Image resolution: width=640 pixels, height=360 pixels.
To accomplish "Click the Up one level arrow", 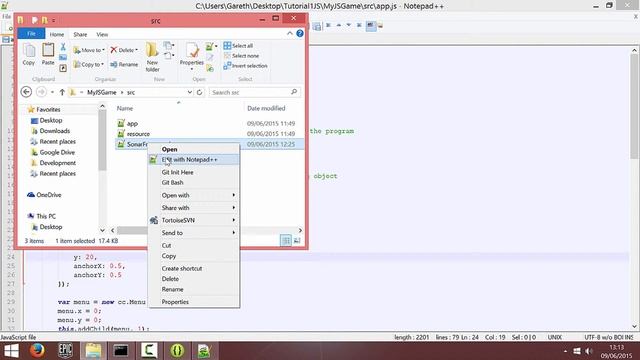I will 62,92.
